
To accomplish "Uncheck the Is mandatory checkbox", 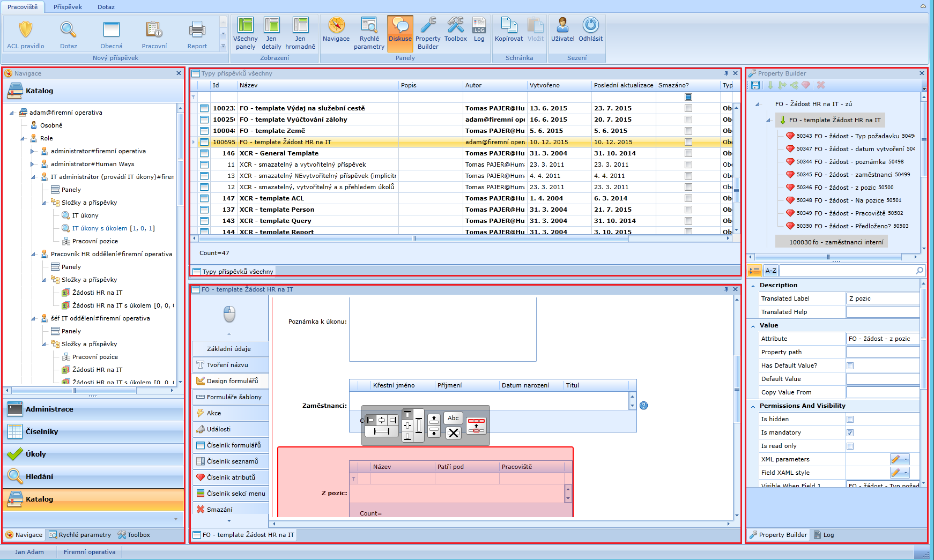I will 850,433.
